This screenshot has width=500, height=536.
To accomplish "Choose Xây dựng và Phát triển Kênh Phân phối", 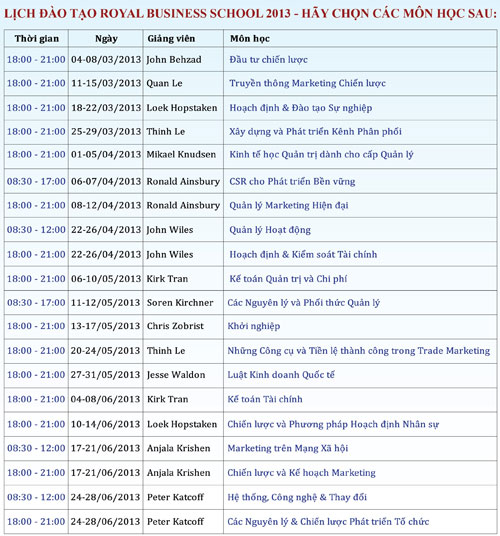I will pos(315,132).
